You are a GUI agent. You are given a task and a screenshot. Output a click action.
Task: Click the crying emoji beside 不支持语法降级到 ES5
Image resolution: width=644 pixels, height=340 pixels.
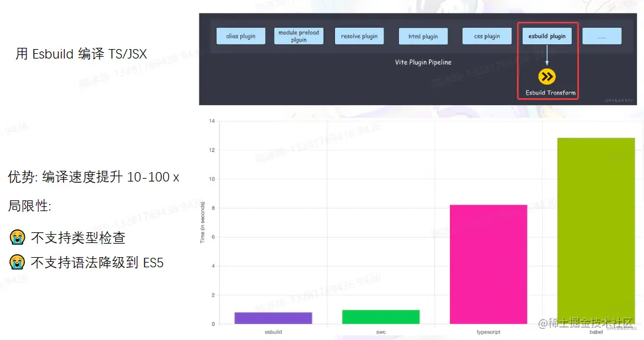point(17,262)
